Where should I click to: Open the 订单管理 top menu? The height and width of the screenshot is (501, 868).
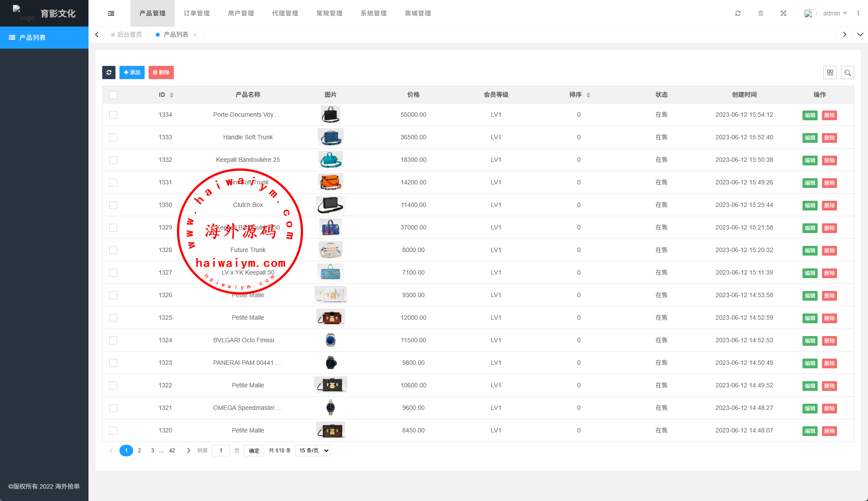pyautogui.click(x=197, y=13)
